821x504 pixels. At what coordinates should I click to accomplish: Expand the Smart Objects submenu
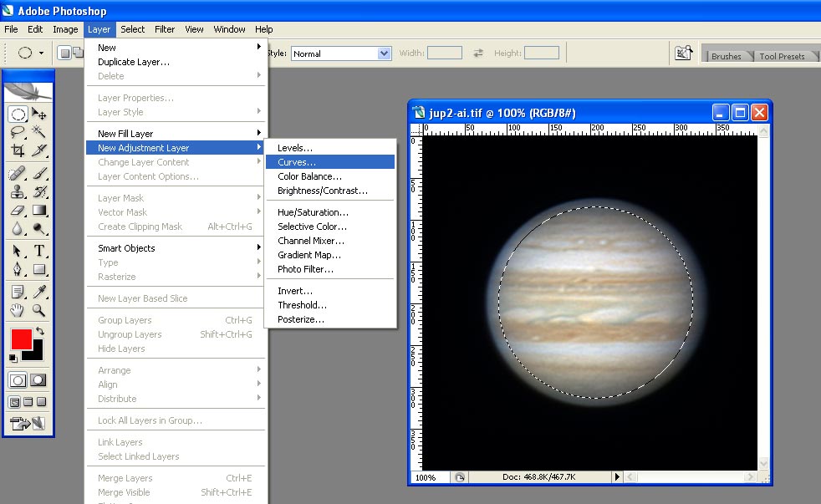[176, 248]
